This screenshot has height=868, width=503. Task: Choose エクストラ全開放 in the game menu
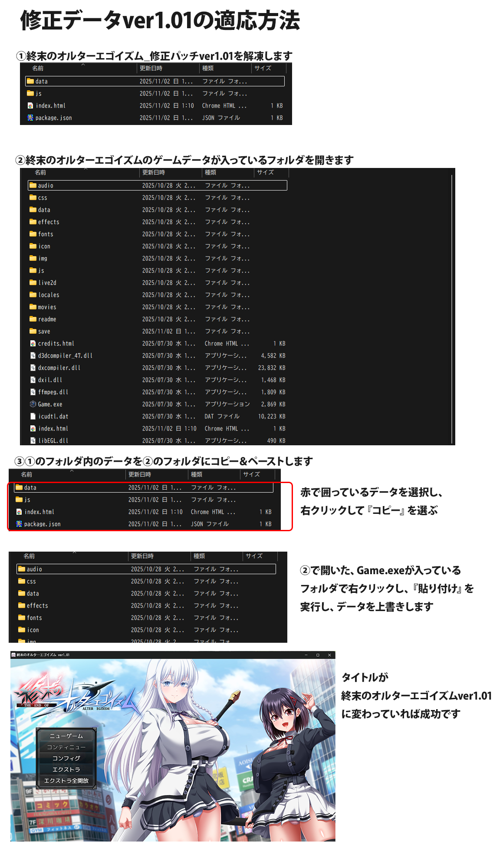click(66, 780)
